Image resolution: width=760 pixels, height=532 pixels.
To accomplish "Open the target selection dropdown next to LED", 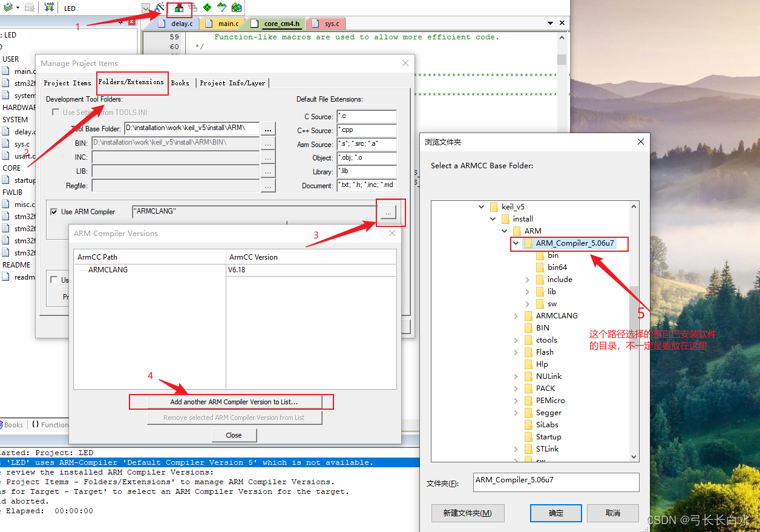I will point(145,8).
